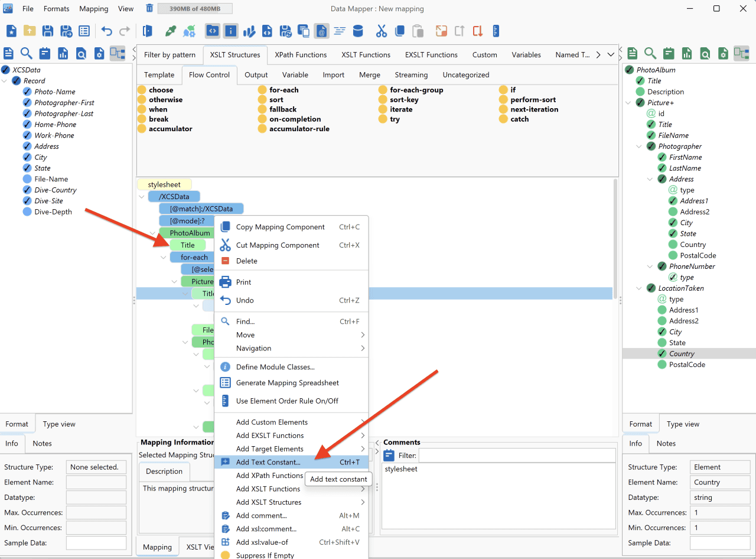Choose Add Text Constant... from context menu
The width and height of the screenshot is (756, 559).
pyautogui.click(x=292, y=462)
